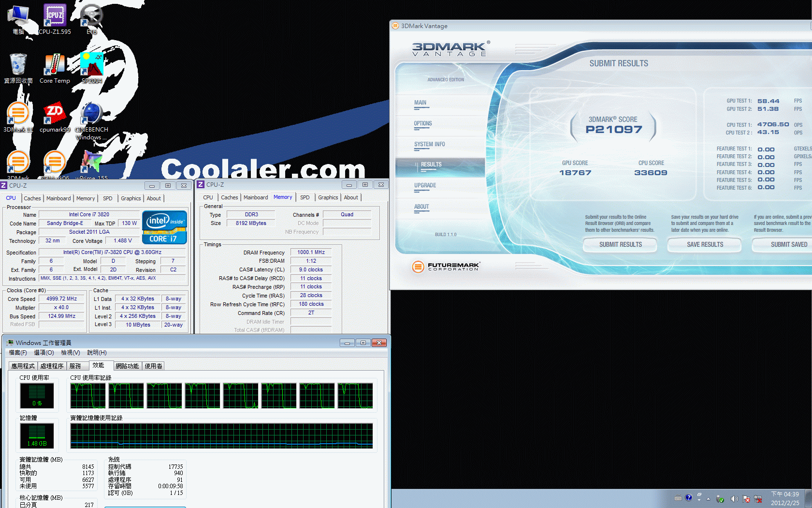Open 檔案(F) menu in Task Manager

point(18,353)
